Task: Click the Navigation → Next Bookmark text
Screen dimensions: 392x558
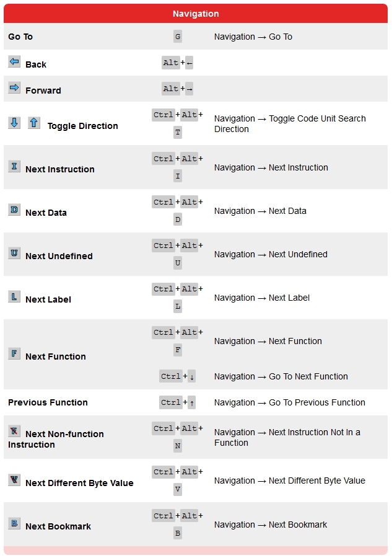Action: click(271, 525)
